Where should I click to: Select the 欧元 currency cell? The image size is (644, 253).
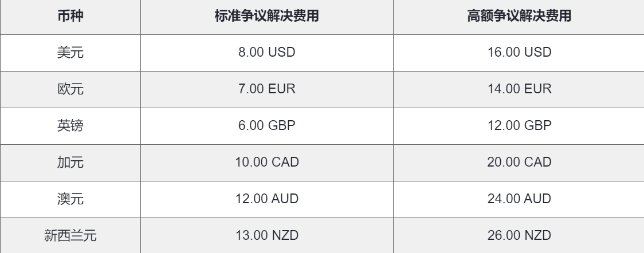pyautogui.click(x=70, y=89)
